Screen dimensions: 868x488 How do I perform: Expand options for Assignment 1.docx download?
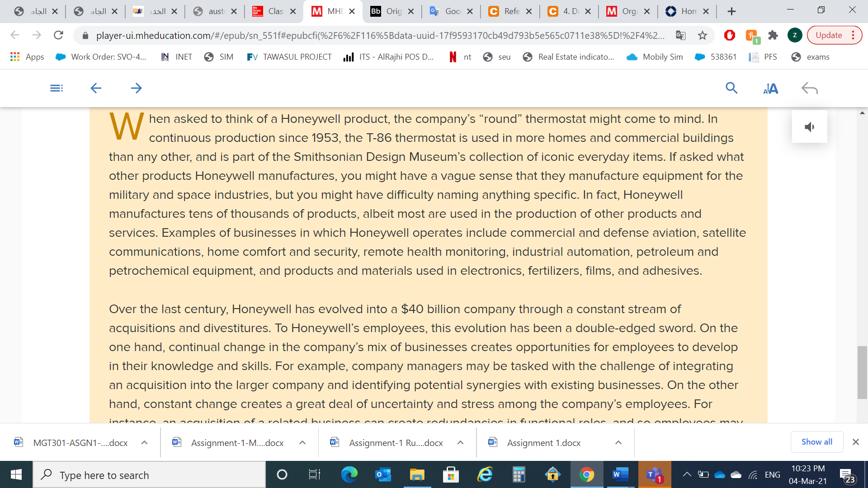coord(618,443)
